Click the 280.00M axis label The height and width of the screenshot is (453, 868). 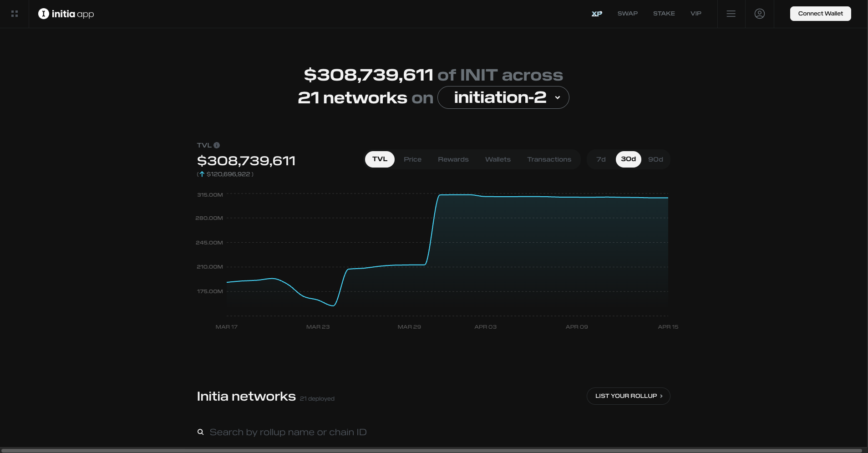pos(209,218)
